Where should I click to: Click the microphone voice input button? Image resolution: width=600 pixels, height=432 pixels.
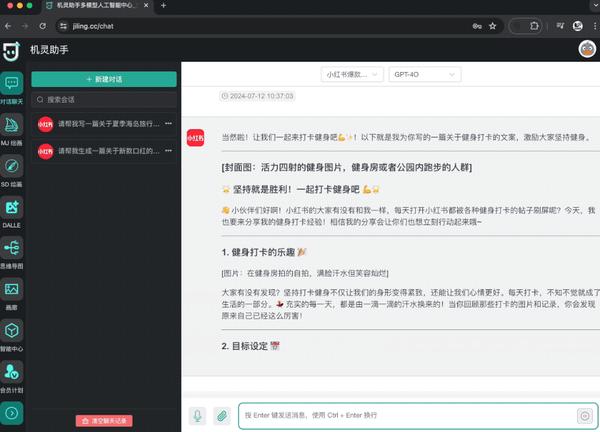point(197,416)
